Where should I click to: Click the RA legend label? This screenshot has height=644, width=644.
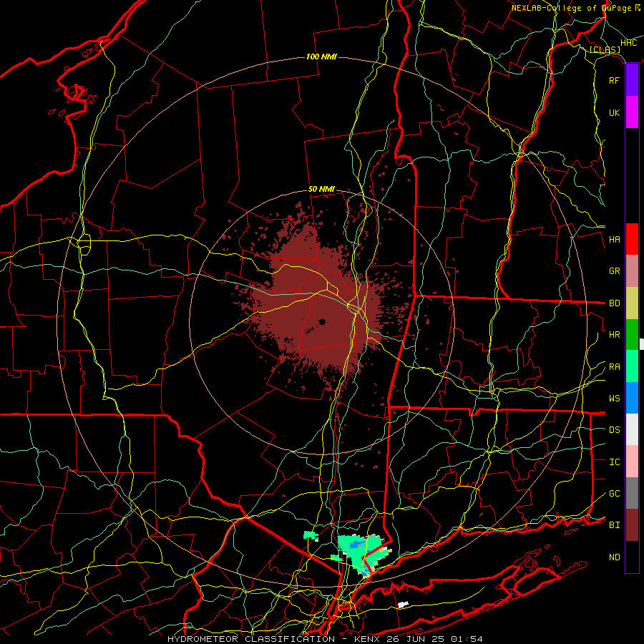(x=614, y=366)
